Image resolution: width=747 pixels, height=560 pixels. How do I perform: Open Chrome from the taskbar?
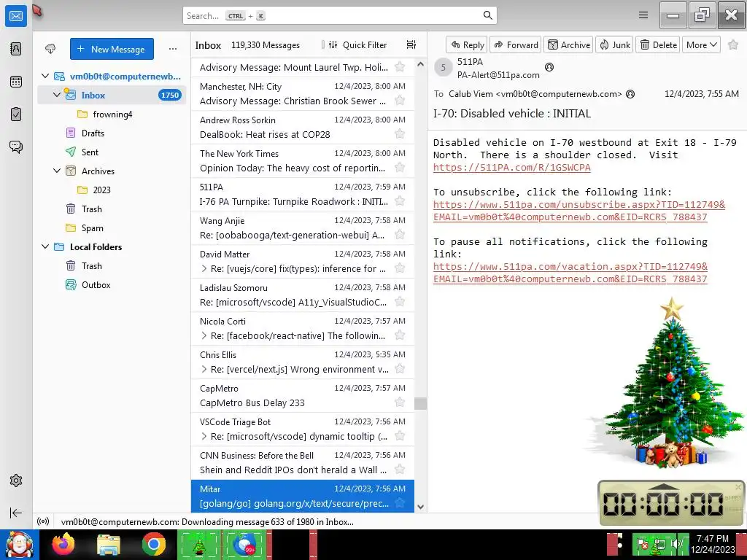point(153,544)
